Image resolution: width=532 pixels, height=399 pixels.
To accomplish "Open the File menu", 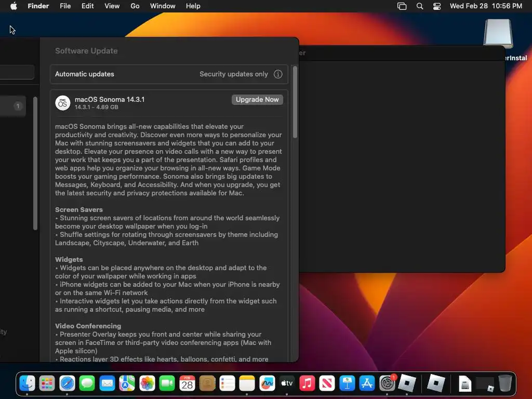I will pos(65,6).
